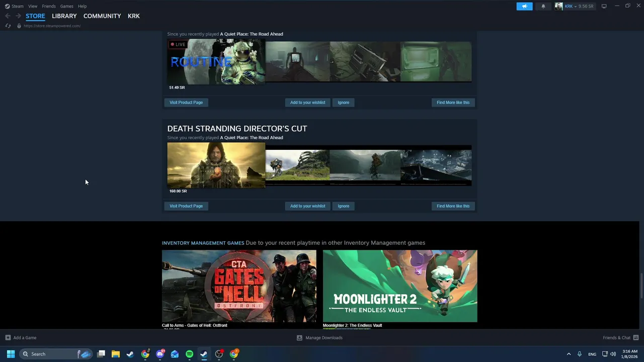Open the notifications bell
644x362 pixels.
point(543,6)
